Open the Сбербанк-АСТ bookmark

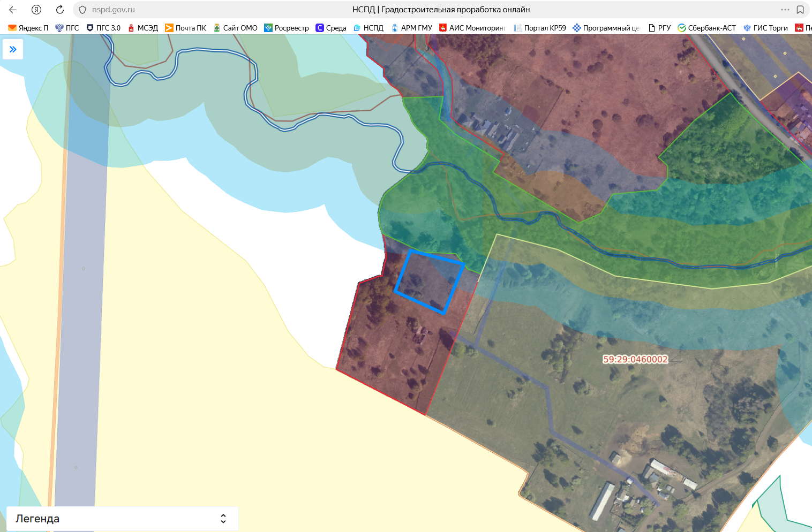[x=706, y=28]
